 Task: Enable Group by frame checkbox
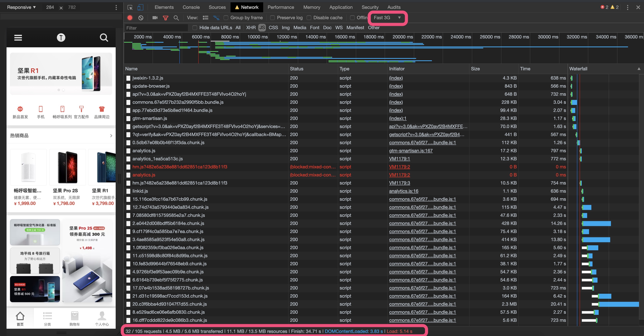[x=226, y=18]
